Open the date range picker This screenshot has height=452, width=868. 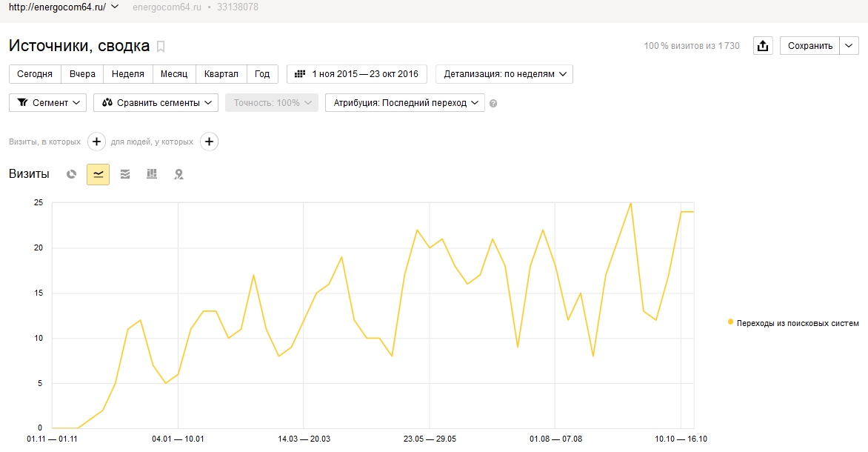(357, 74)
